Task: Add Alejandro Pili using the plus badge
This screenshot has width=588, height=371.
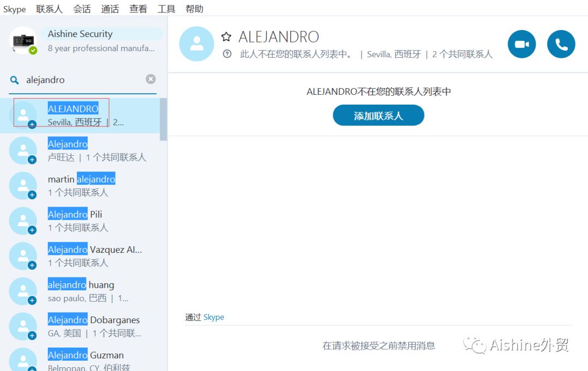Action: point(32,230)
